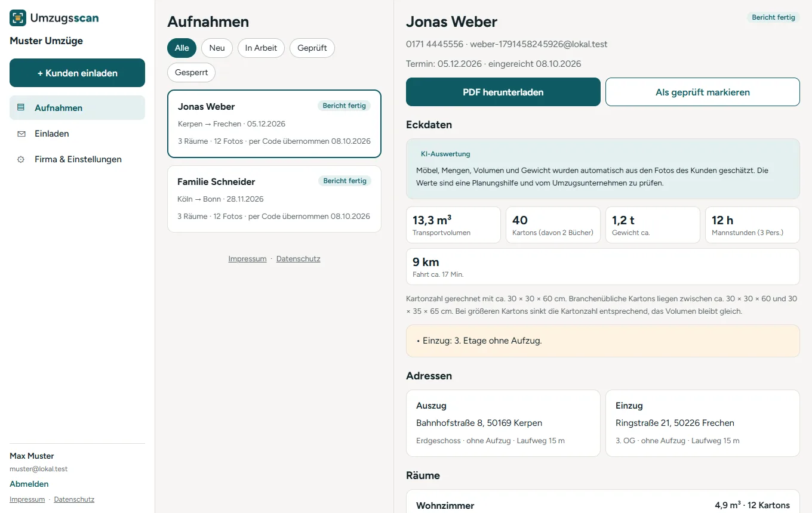Go to Einladen in the sidebar
Screen dimensions: 812x513
click(x=77, y=134)
